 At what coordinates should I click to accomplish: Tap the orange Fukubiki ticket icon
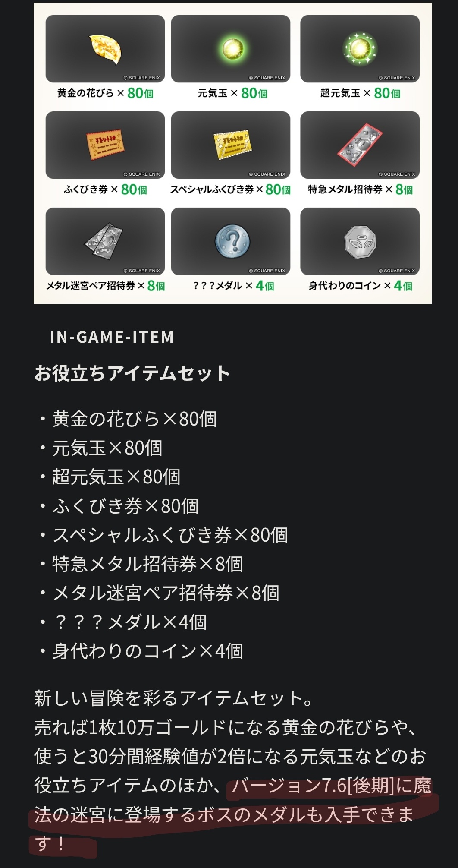pyautogui.click(x=105, y=145)
